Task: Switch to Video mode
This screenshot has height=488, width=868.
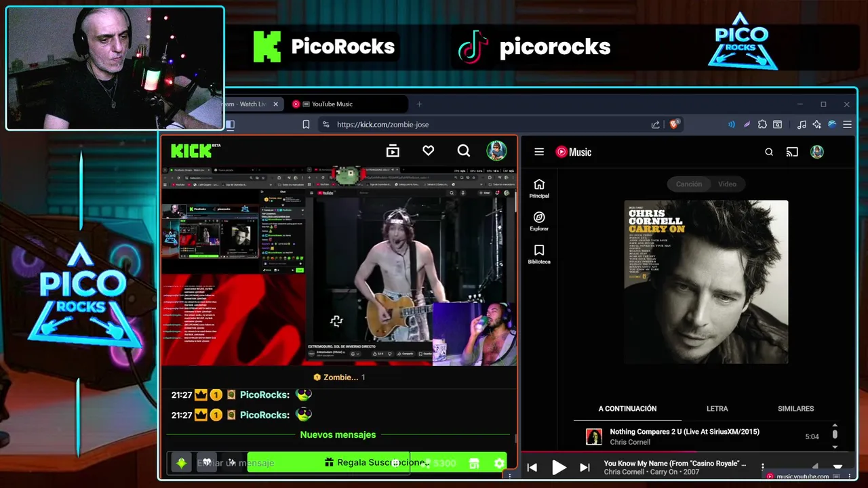Action: pos(727,184)
